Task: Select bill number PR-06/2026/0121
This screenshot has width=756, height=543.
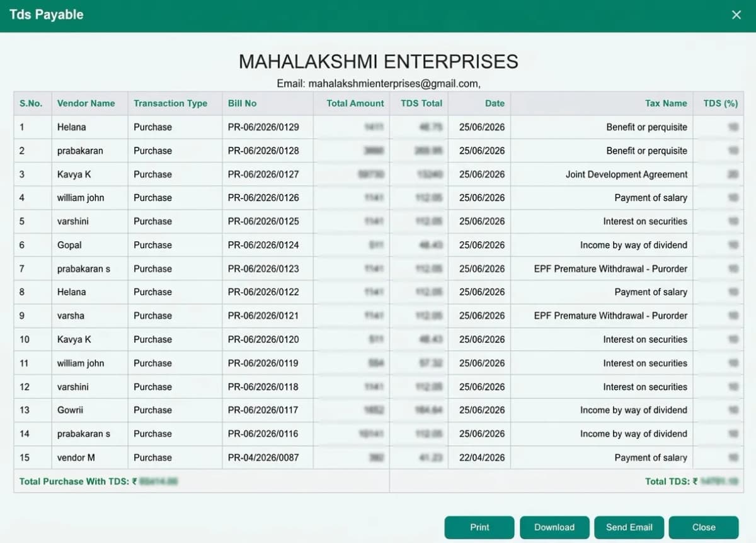Action: point(263,316)
